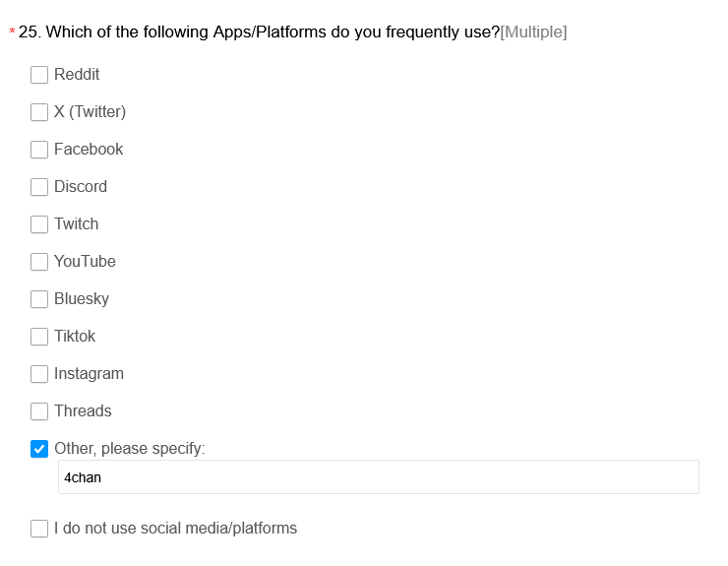Image resolution: width=728 pixels, height=566 pixels.
Task: Check 'I do not use social media' box
Action: tap(39, 529)
